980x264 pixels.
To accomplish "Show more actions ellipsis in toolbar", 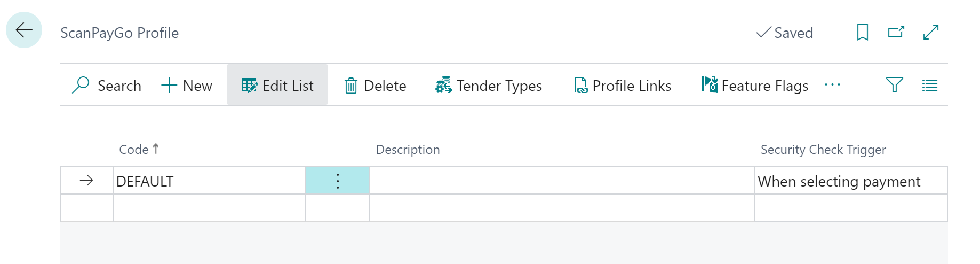I will 832,85.
